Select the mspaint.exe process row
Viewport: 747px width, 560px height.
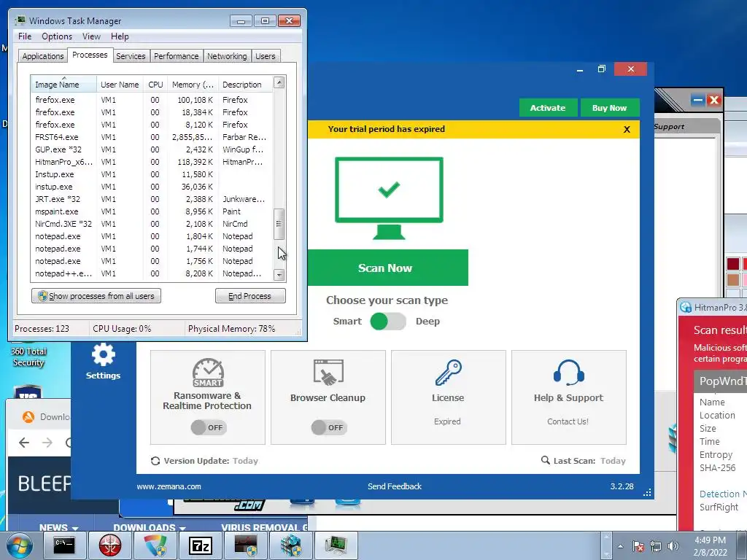click(152, 211)
